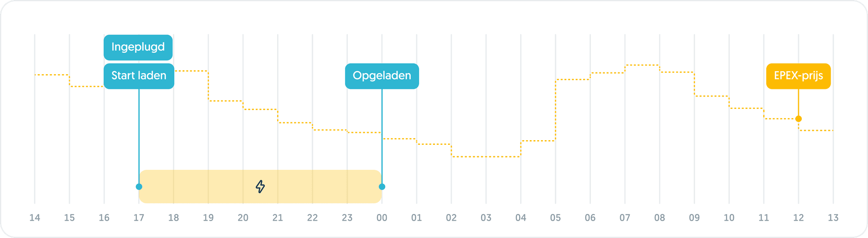Image resolution: width=868 pixels, height=238 pixels.
Task: Click the 05 hour axis label
Action: click(x=555, y=218)
